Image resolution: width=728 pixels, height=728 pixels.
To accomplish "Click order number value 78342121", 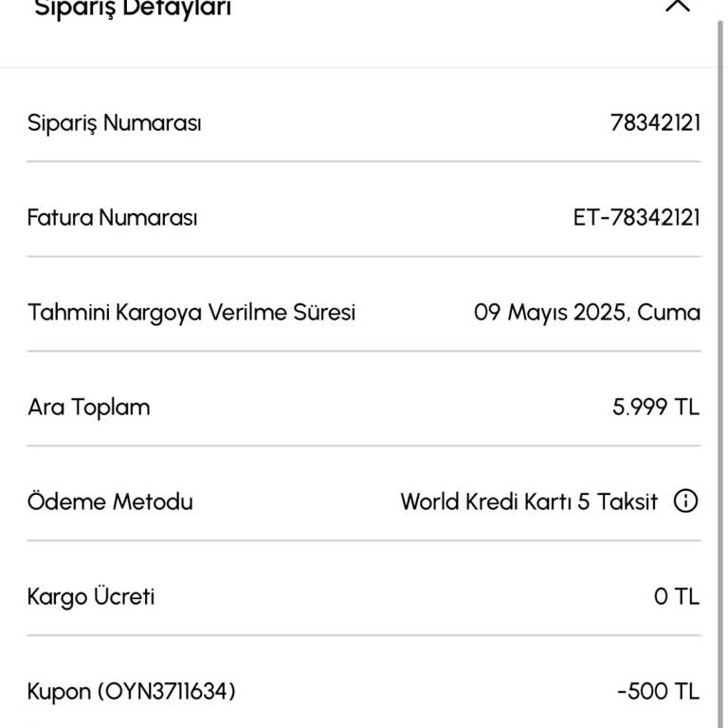I will tap(655, 123).
